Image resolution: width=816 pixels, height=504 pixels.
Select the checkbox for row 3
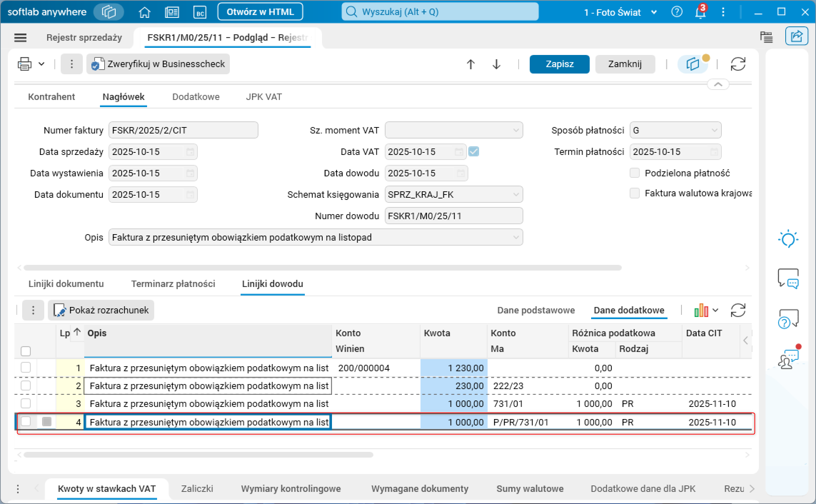26,403
